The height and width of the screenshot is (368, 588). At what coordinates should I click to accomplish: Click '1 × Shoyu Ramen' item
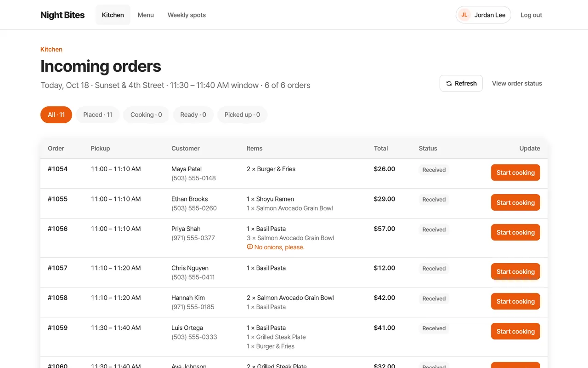[x=270, y=199]
